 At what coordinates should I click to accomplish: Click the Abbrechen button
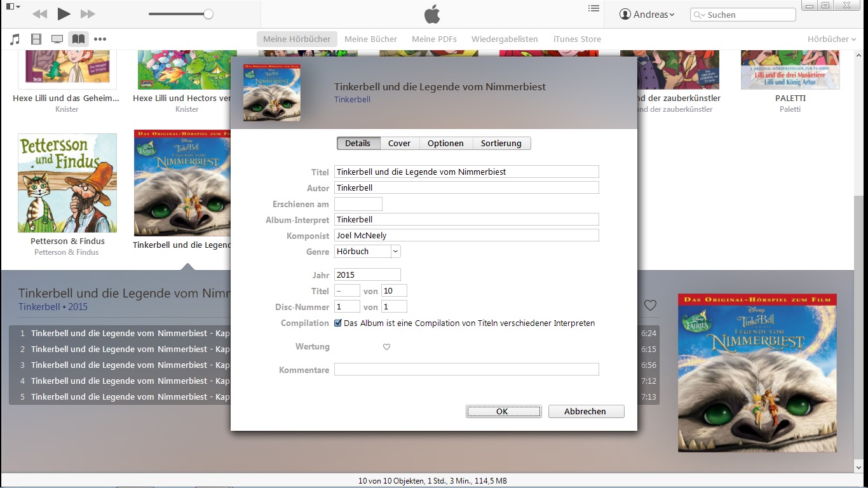click(586, 412)
